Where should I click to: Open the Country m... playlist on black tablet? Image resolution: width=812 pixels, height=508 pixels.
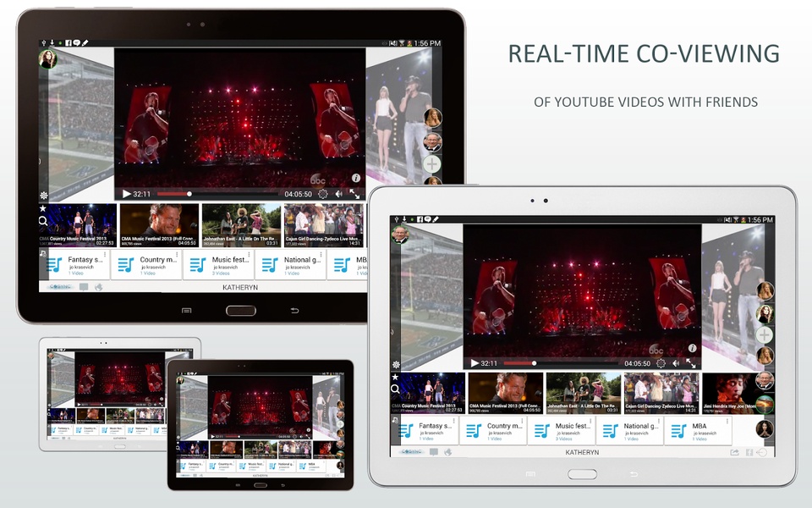tap(147, 265)
